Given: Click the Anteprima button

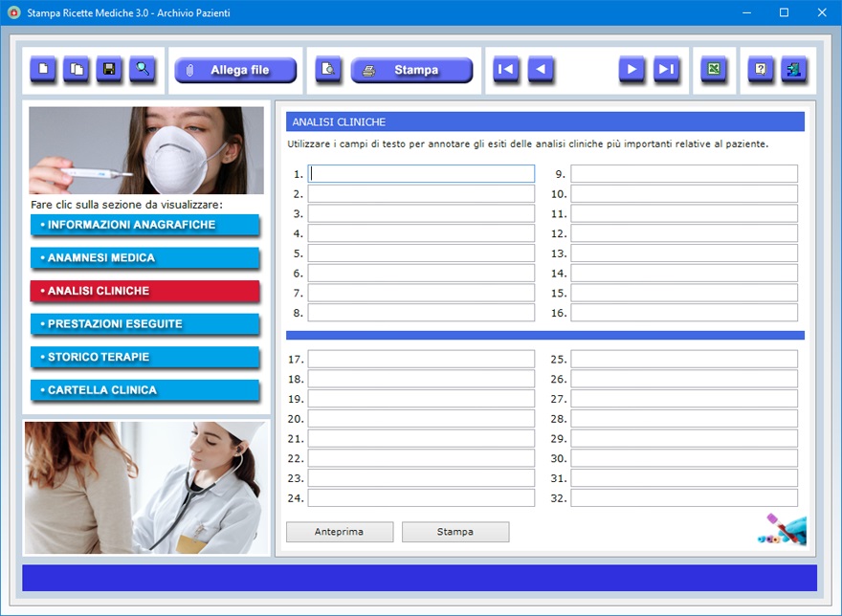Looking at the screenshot, I should point(340,532).
